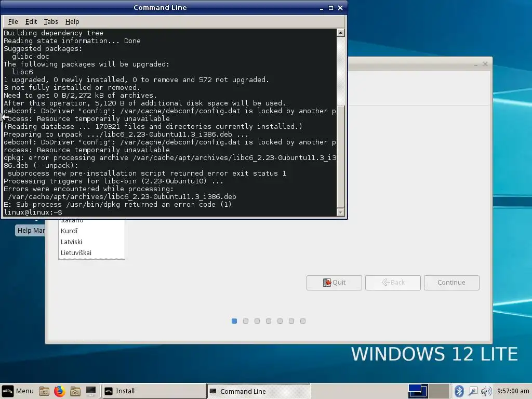Image resolution: width=532 pixels, height=399 pixels.
Task: Click the 'libc6' upgraded package line
Action: 22,72
